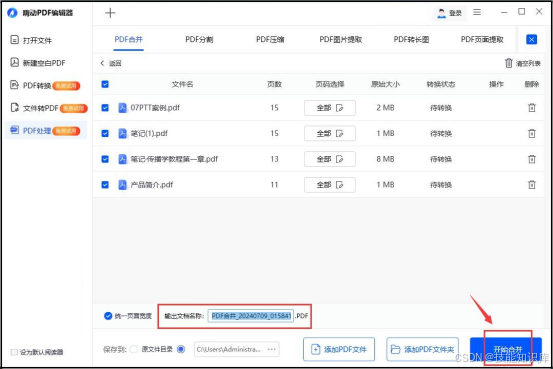The height and width of the screenshot is (369, 553).
Task: Open 文件转PDF in the sidebar
Action: [48, 108]
